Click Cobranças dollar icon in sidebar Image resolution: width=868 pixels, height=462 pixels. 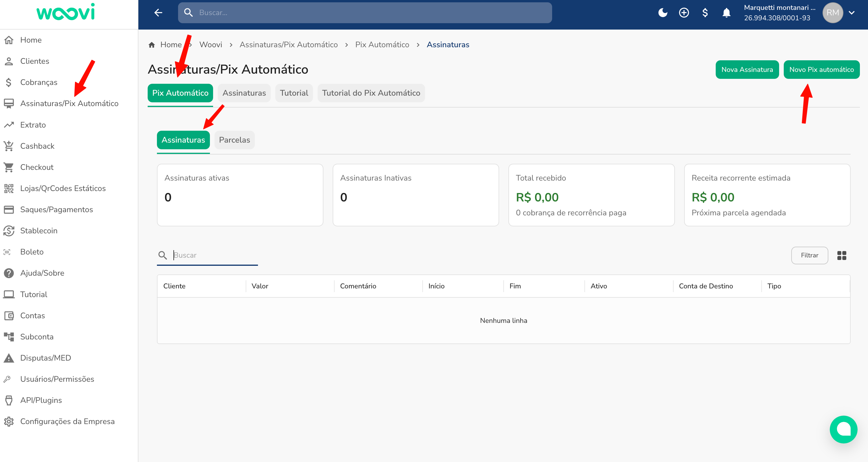[x=9, y=82]
